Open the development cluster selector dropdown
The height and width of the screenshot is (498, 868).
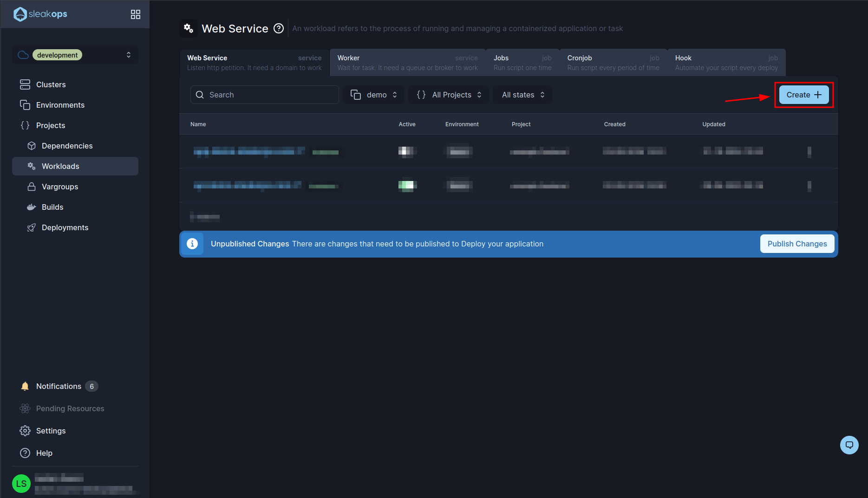(75, 55)
